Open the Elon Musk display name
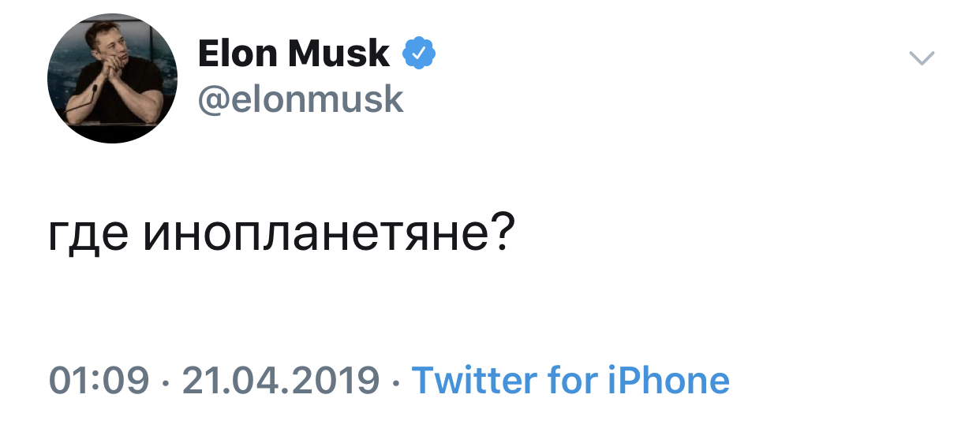 [293, 54]
